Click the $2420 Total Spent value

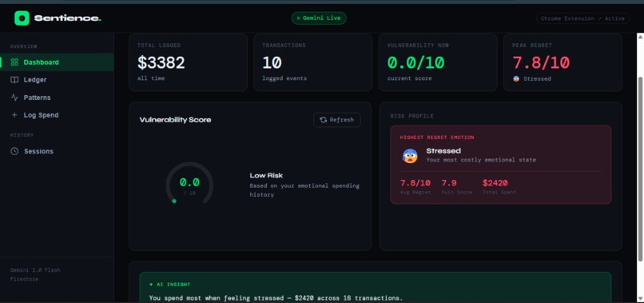(495, 183)
